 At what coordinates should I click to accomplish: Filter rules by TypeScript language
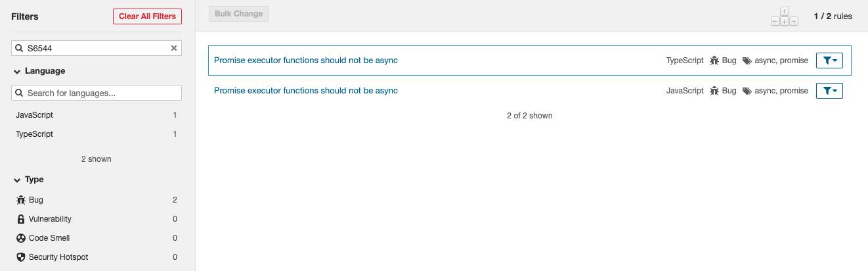(x=97, y=134)
